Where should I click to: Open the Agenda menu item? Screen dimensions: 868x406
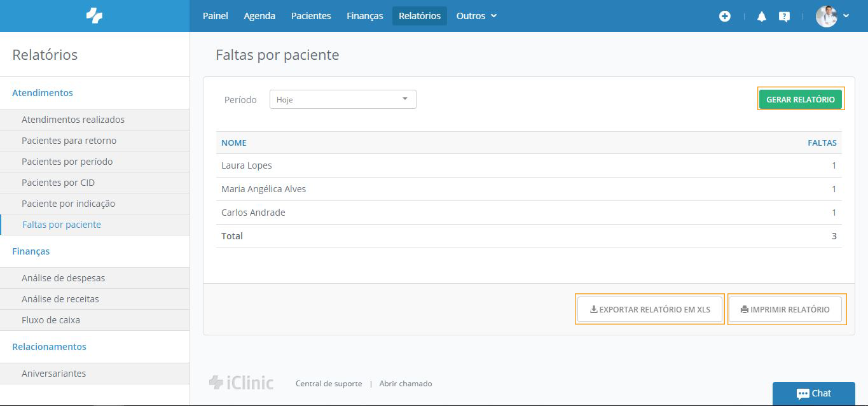(x=259, y=16)
